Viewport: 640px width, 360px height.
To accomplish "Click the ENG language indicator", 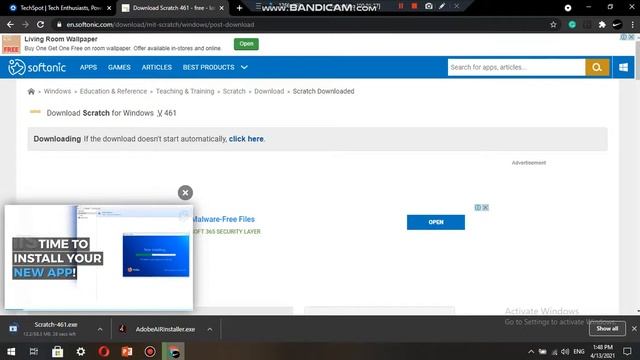I will pos(579,351).
